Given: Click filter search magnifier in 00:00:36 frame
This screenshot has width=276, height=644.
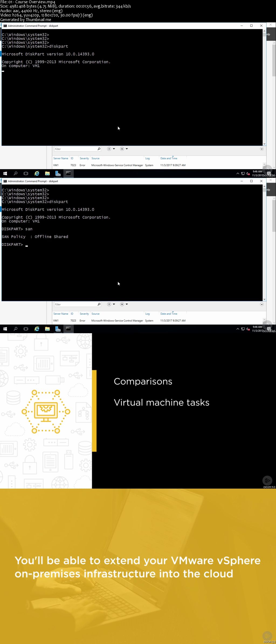Looking at the screenshot, I should 99,149.
